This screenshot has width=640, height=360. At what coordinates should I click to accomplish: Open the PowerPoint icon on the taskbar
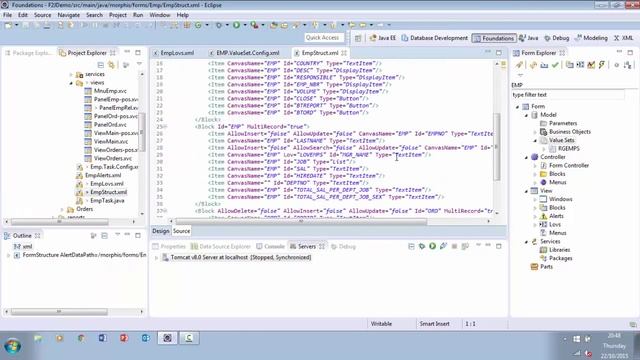(x=124, y=338)
